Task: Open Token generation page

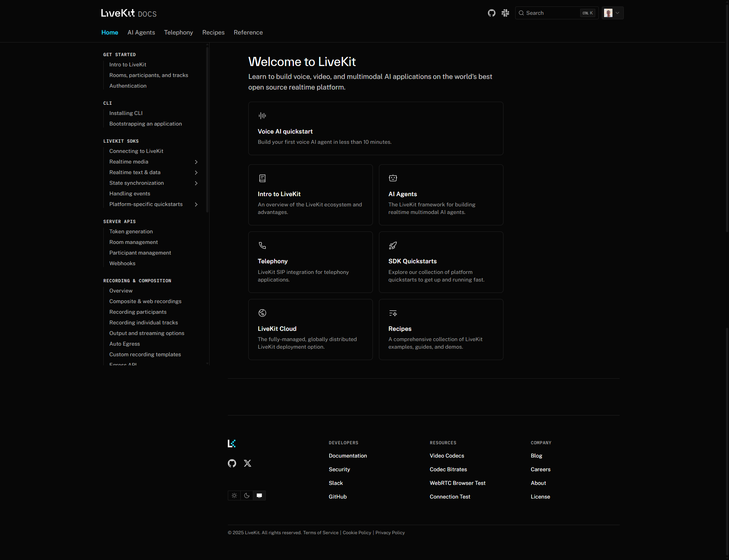Action: (131, 232)
